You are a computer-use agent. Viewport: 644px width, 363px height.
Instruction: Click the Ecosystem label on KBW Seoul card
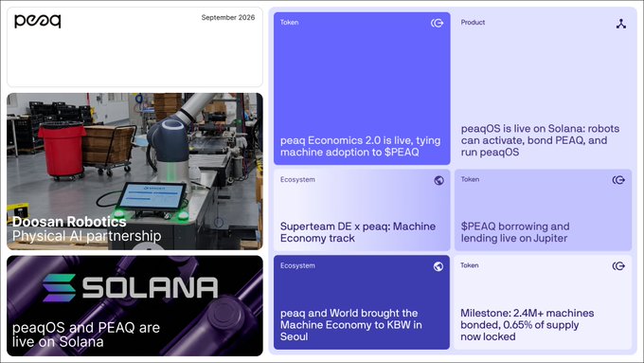297,265
